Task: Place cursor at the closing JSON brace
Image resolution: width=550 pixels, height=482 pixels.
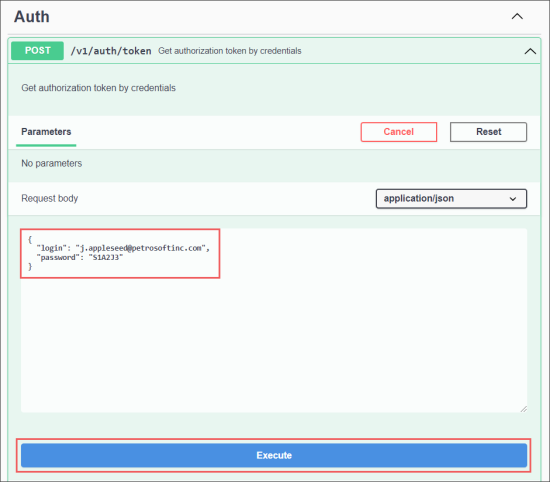Action: 30,267
